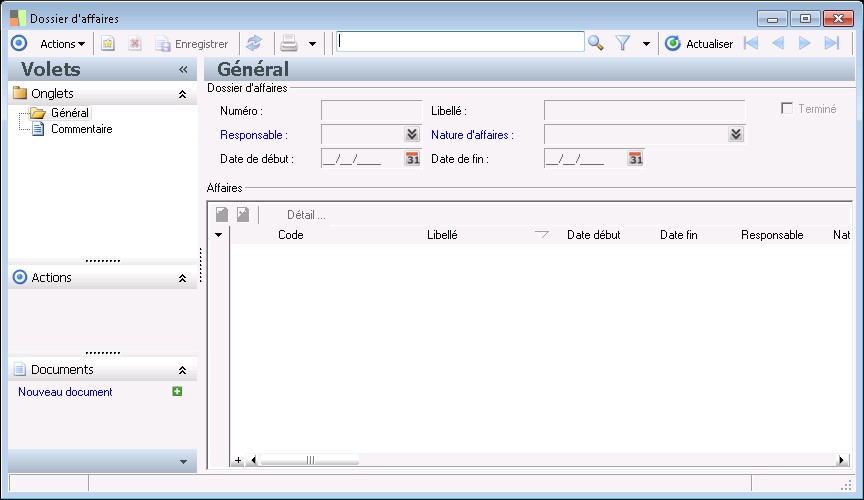Go to the last record arrow
Viewport: 864px width, 500px height.
831,43
